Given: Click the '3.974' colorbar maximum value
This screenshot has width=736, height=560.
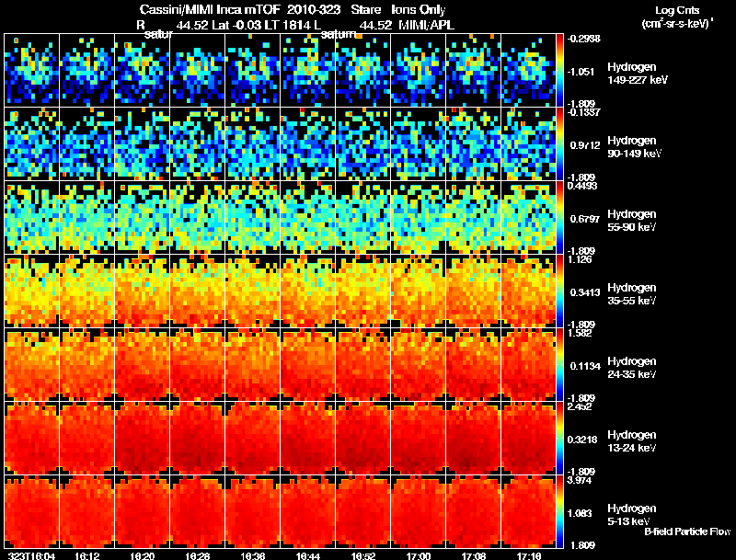Looking at the screenshot, I should (x=580, y=480).
